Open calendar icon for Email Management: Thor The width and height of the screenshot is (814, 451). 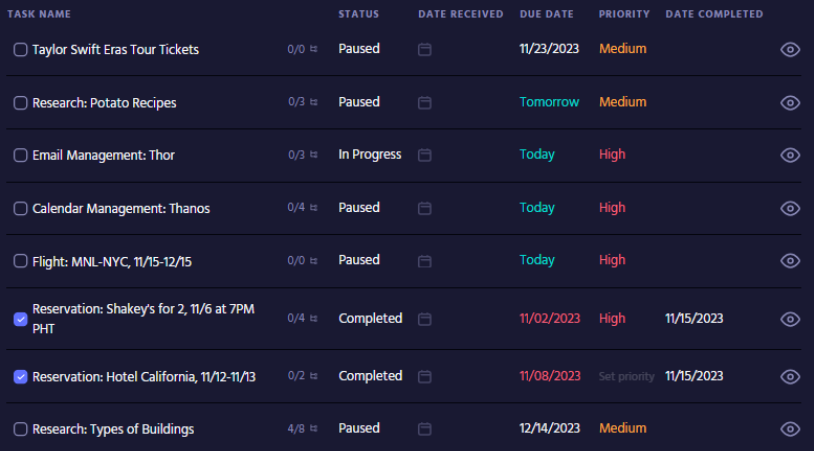(x=424, y=155)
